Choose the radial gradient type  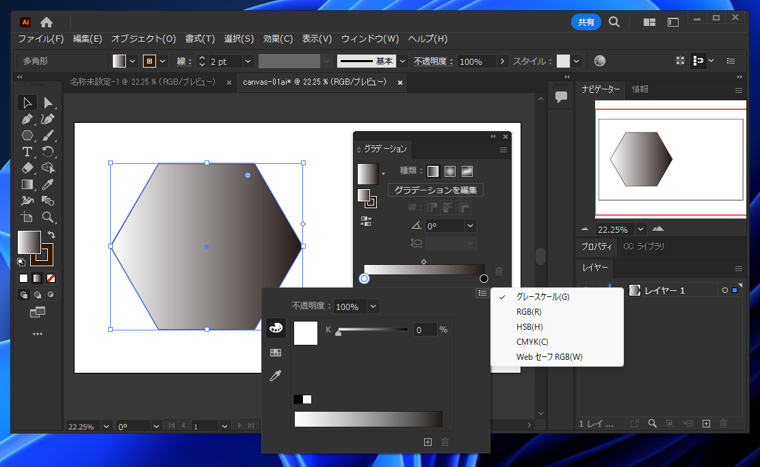coord(450,171)
